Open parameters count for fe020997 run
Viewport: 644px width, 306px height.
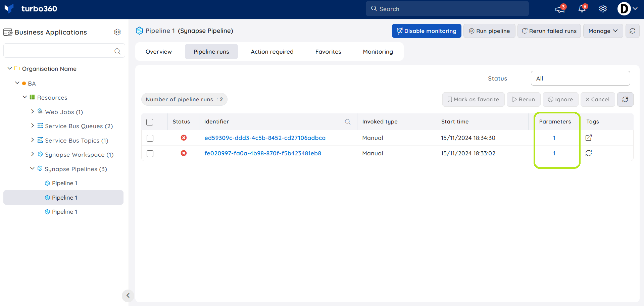[554, 153]
